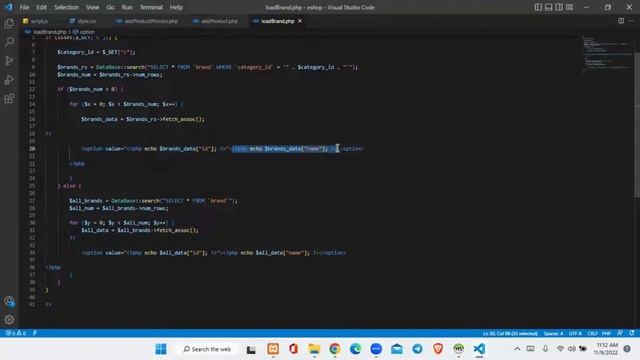Click the Visual Studio Code taskbar icon

(479, 349)
